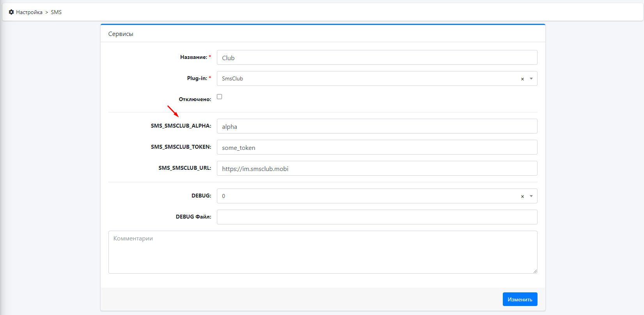Image resolution: width=644 pixels, height=315 pixels.
Task: Clear the SmsClub plug-in selection
Action: pos(522,79)
